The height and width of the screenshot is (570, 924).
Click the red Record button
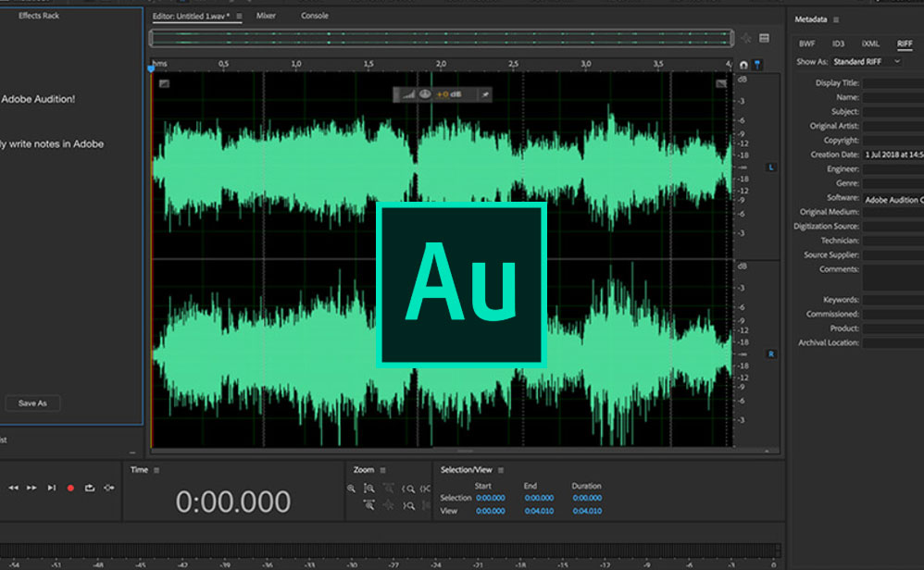[70, 488]
